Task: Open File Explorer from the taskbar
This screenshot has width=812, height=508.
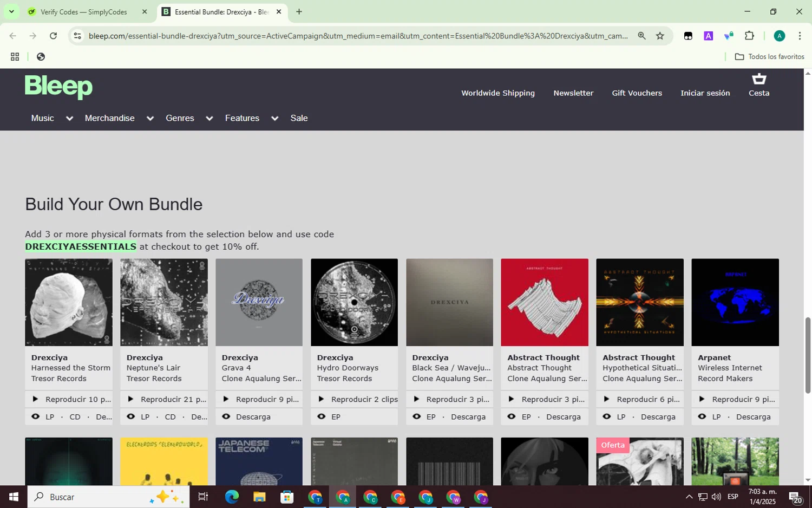Action: click(x=259, y=497)
